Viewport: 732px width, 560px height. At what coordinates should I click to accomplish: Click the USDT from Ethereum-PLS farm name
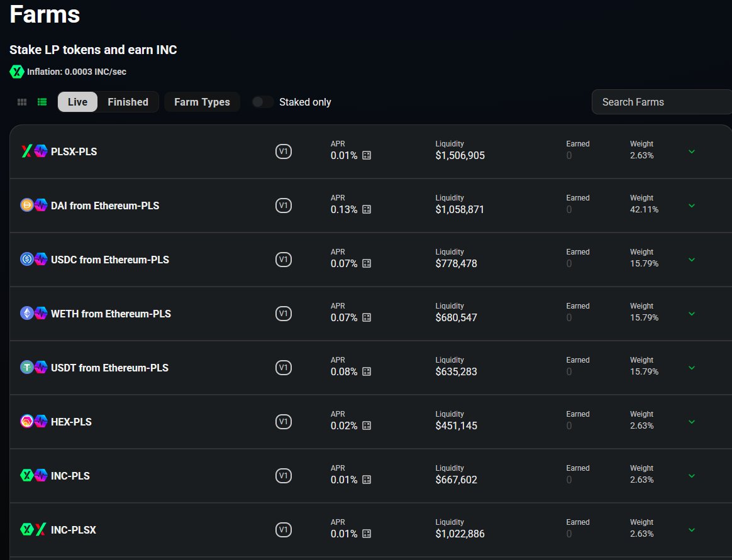[109, 368]
